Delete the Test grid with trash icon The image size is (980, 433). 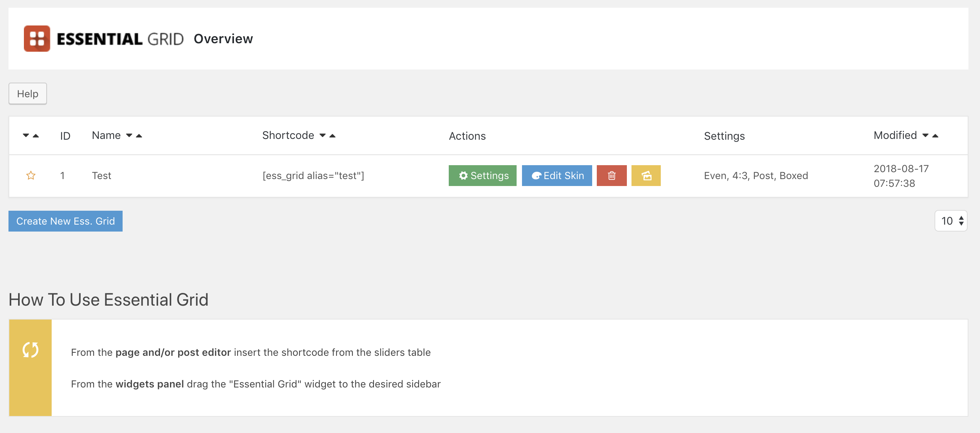pyautogui.click(x=611, y=176)
